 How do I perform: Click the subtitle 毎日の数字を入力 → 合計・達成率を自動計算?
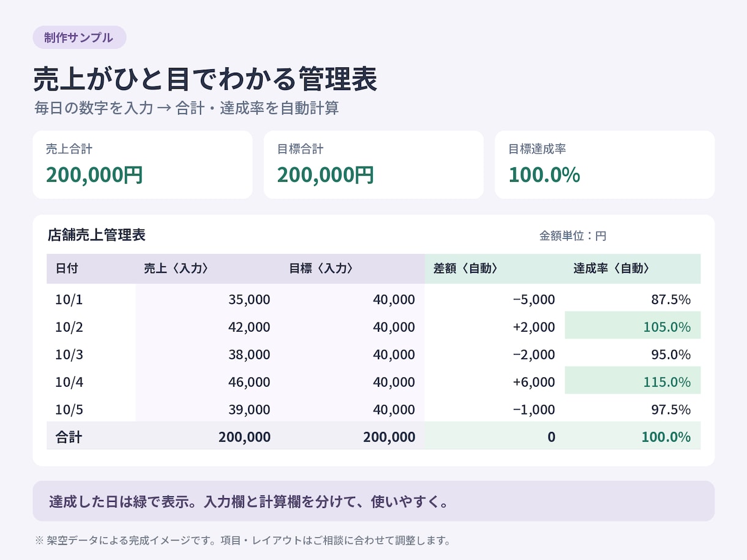pyautogui.click(x=187, y=108)
